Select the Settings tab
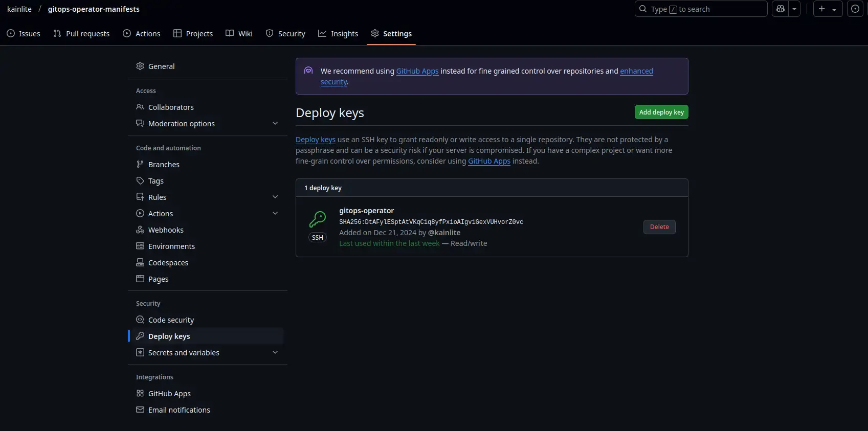The width and height of the screenshot is (868, 431). (x=391, y=34)
